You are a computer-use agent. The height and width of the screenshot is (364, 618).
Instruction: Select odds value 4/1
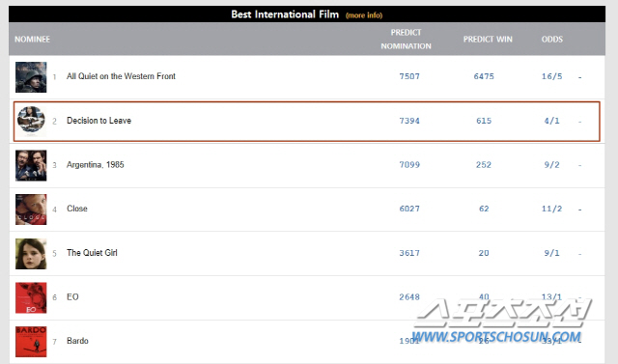pyautogui.click(x=551, y=121)
